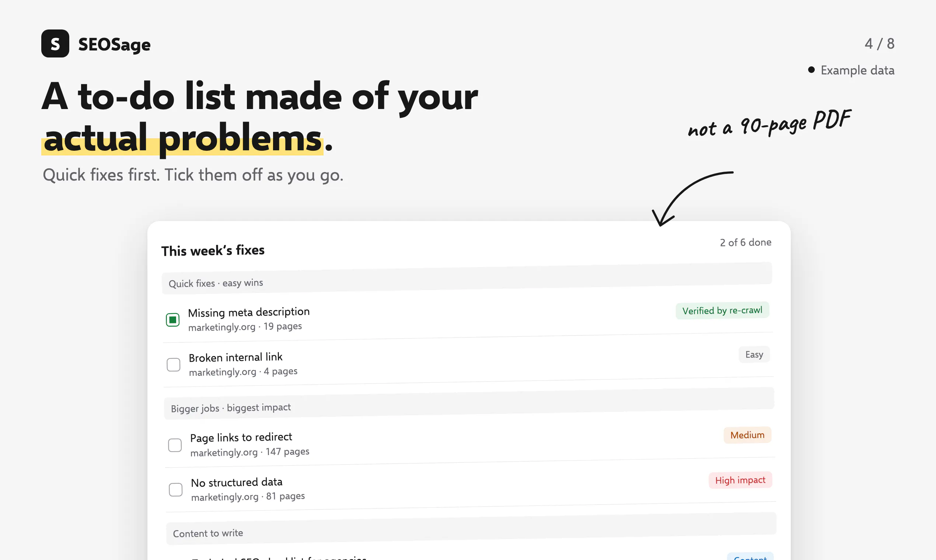Screen dimensions: 936x560
Task: Check off Page links to redirect
Action: [175, 445]
